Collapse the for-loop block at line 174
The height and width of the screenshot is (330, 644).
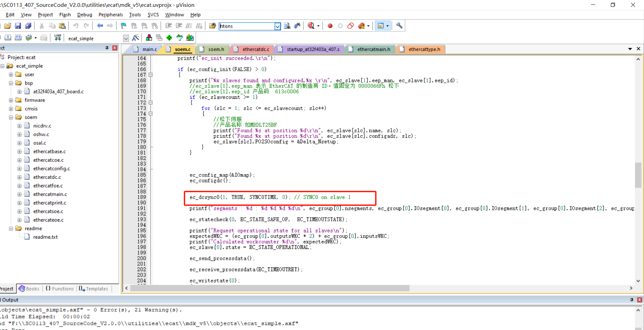[x=151, y=114]
